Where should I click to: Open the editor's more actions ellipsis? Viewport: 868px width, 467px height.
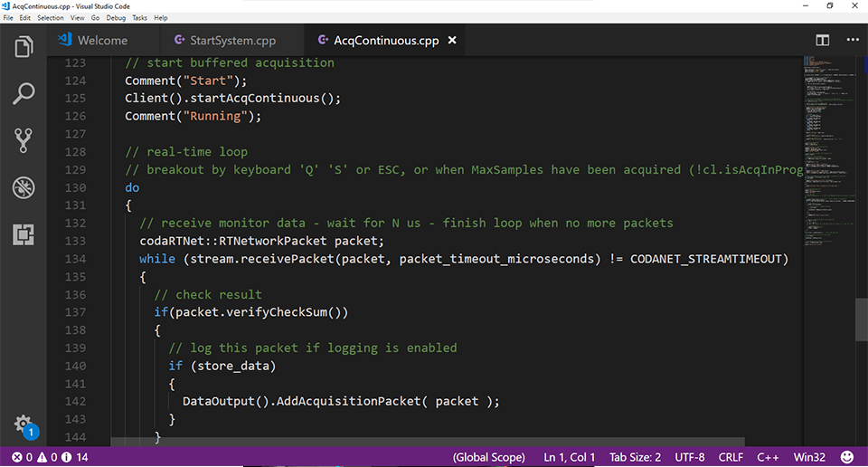click(852, 40)
